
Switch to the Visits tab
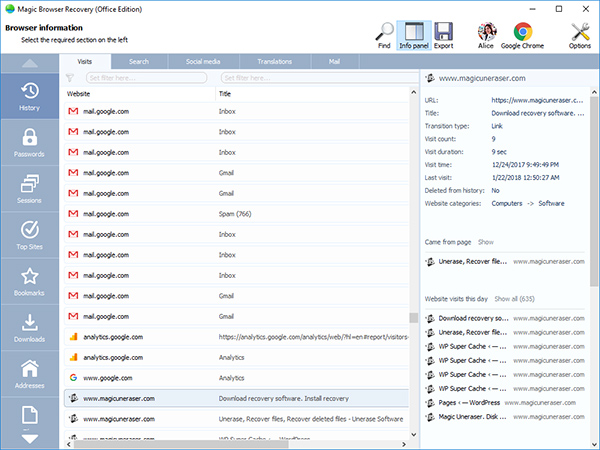[x=85, y=62]
